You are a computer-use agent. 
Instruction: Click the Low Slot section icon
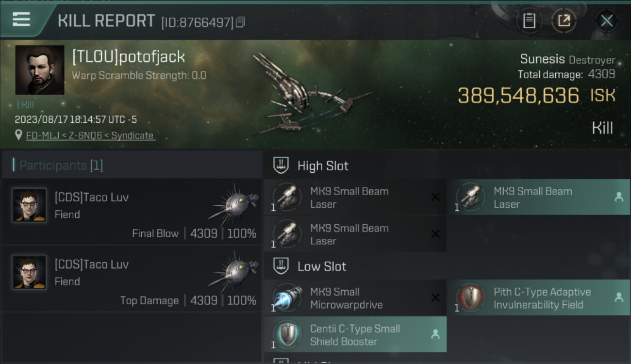point(282,266)
